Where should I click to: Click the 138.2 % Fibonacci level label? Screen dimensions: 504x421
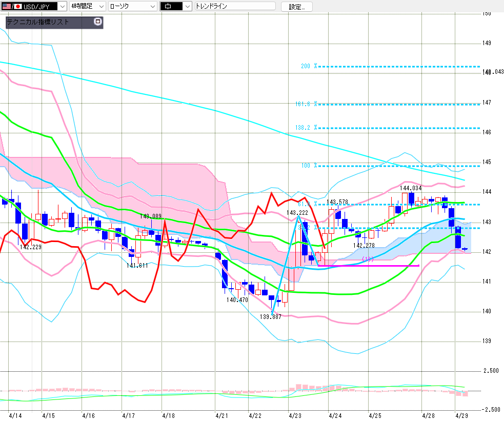coord(306,128)
